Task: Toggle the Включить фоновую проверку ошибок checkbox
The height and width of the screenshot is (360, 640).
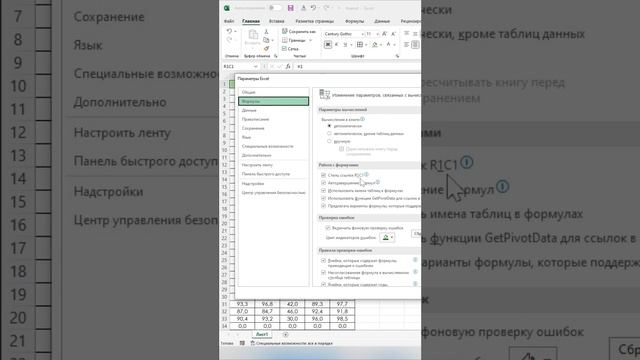Action: (x=328, y=228)
